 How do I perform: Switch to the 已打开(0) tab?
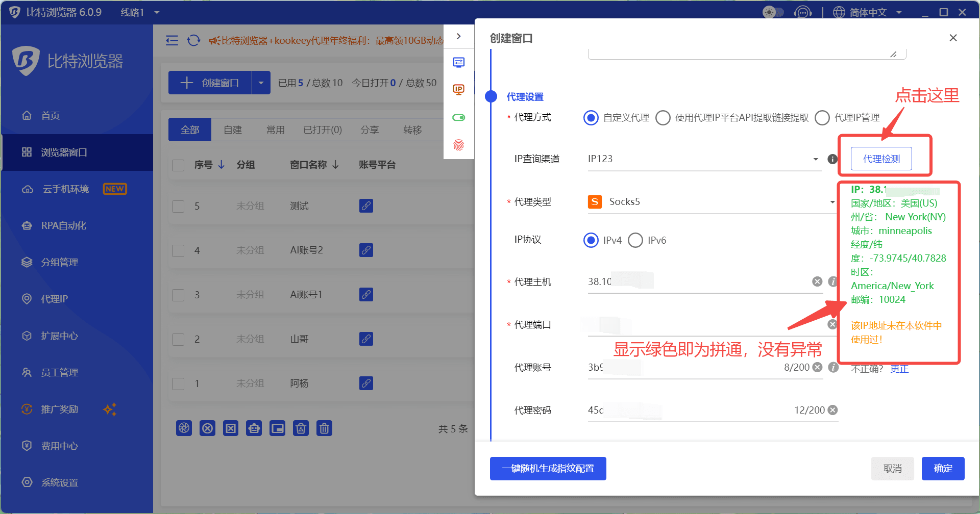click(x=323, y=130)
